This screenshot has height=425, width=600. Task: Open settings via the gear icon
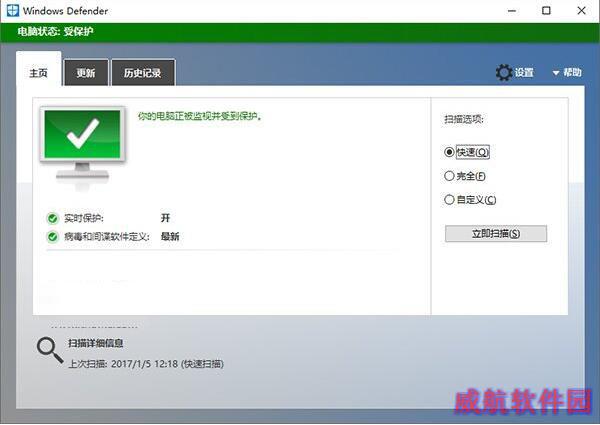tap(504, 72)
